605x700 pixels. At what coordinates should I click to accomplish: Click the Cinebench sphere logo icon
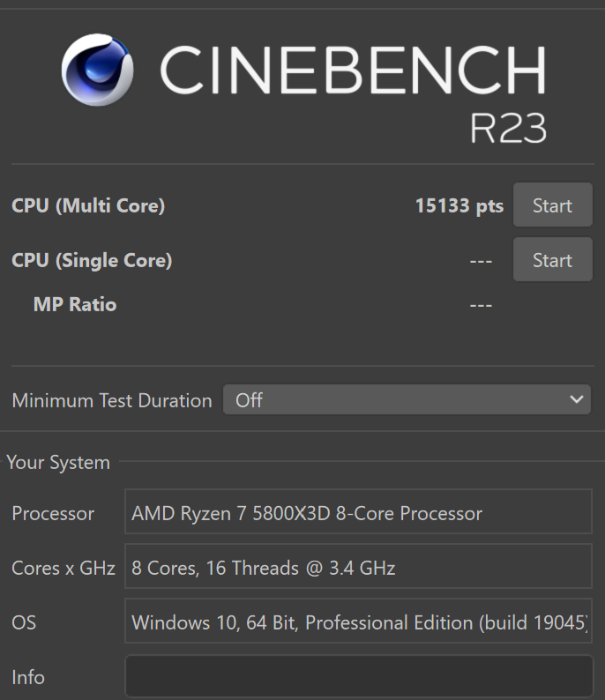click(x=98, y=70)
